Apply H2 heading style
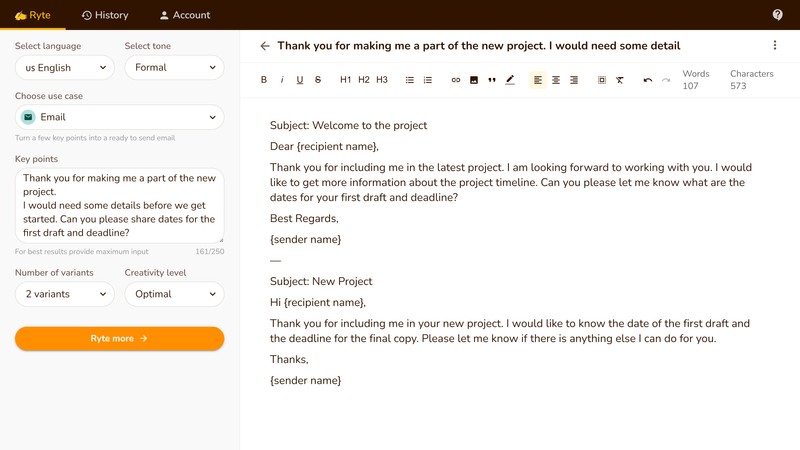This screenshot has width=800, height=450. 364,80
